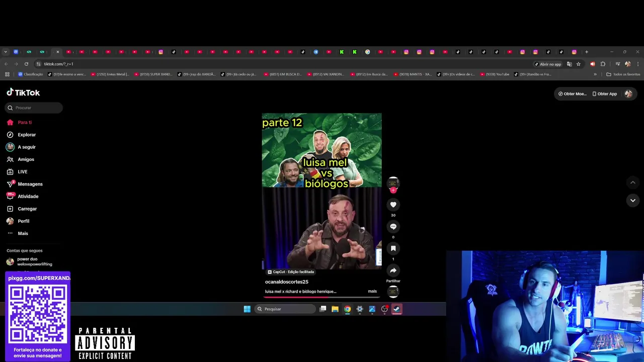The width and height of the screenshot is (644, 362).
Task: Open the (9078) MANTIS bookmark
Action: tap(413, 74)
